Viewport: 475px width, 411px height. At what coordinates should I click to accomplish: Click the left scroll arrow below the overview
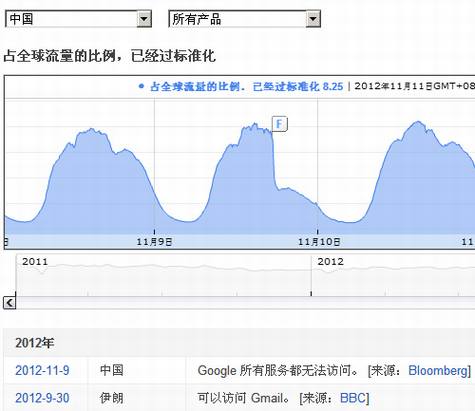9,303
